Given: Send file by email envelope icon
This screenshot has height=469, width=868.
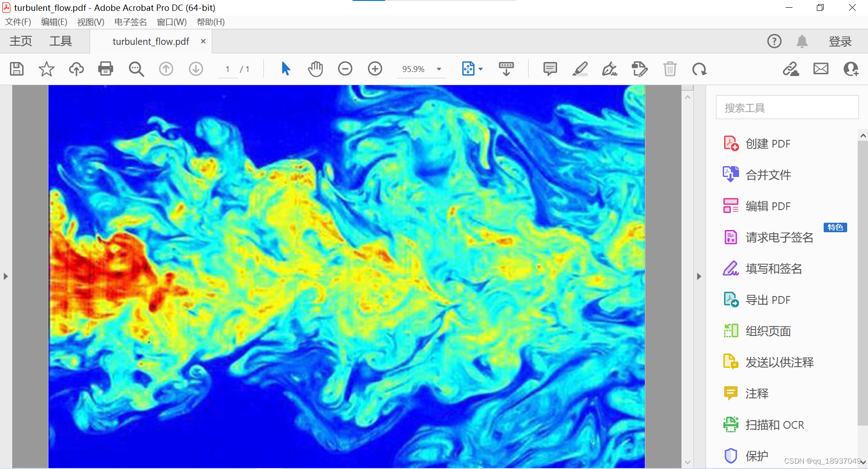Looking at the screenshot, I should point(821,69).
